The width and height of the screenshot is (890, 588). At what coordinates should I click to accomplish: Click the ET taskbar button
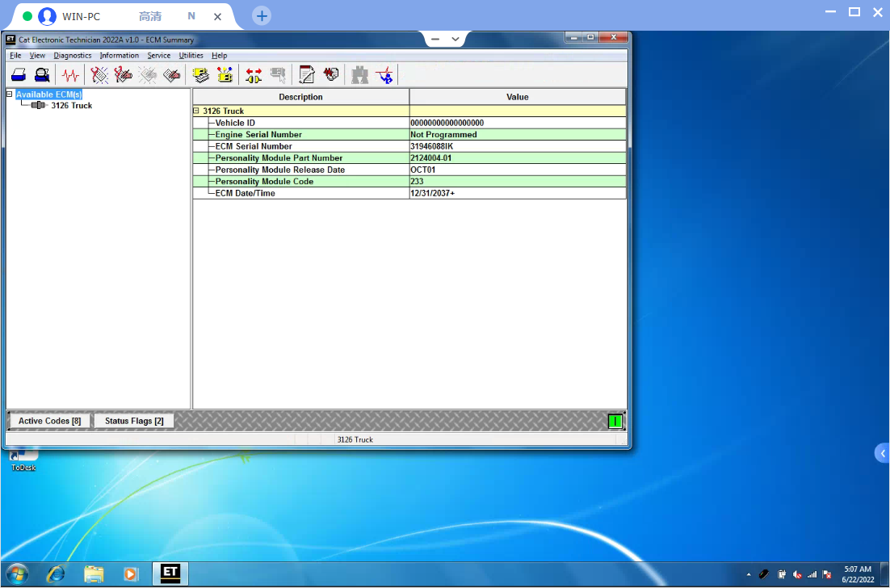point(170,573)
